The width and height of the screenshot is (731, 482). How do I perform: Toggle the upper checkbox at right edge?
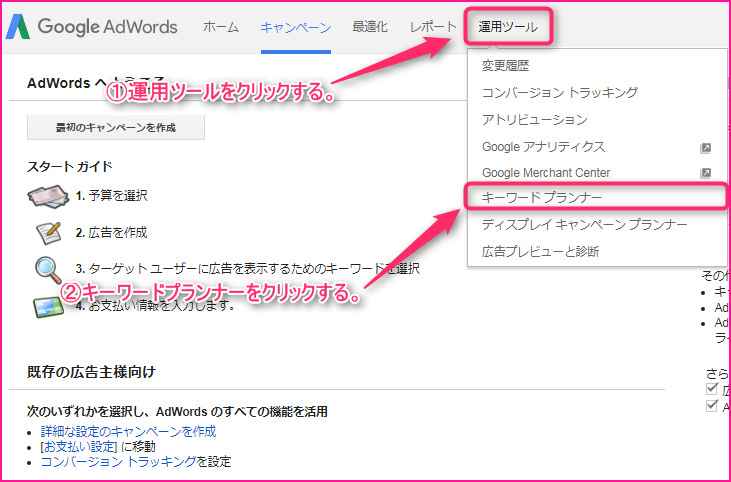[712, 389]
